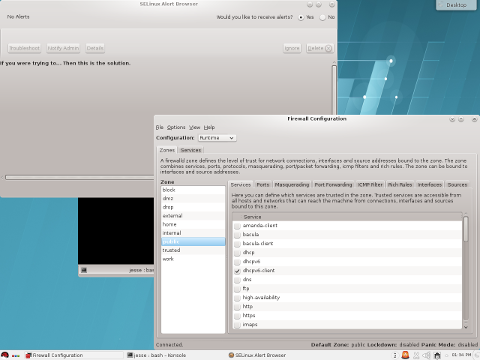The width and height of the screenshot is (480, 360).
Task: Select the work zone
Action: pos(193,259)
